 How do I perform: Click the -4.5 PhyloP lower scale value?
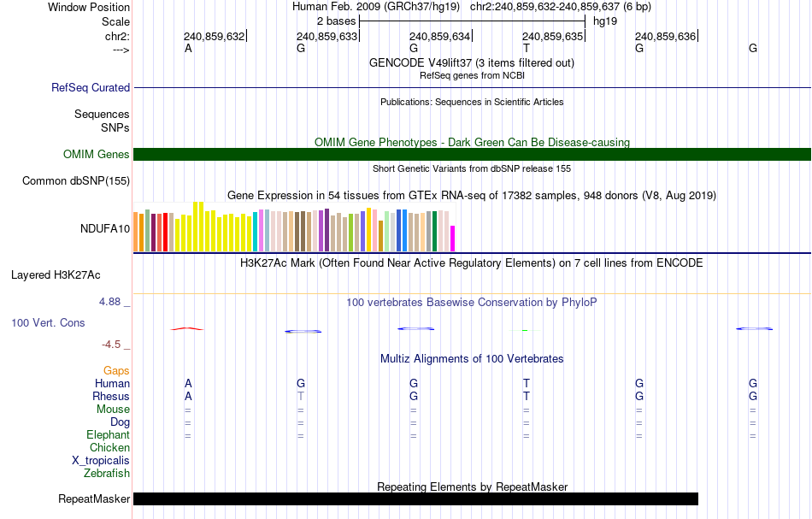(x=111, y=345)
